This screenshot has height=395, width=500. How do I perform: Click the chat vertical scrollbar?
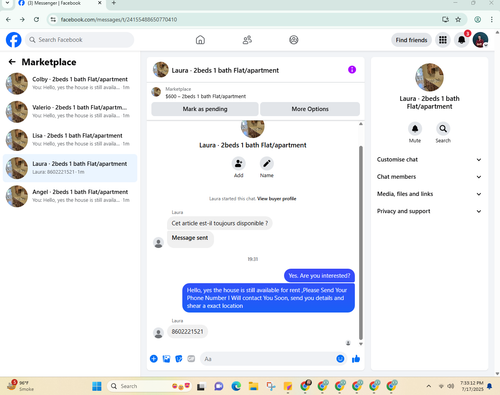click(361, 242)
